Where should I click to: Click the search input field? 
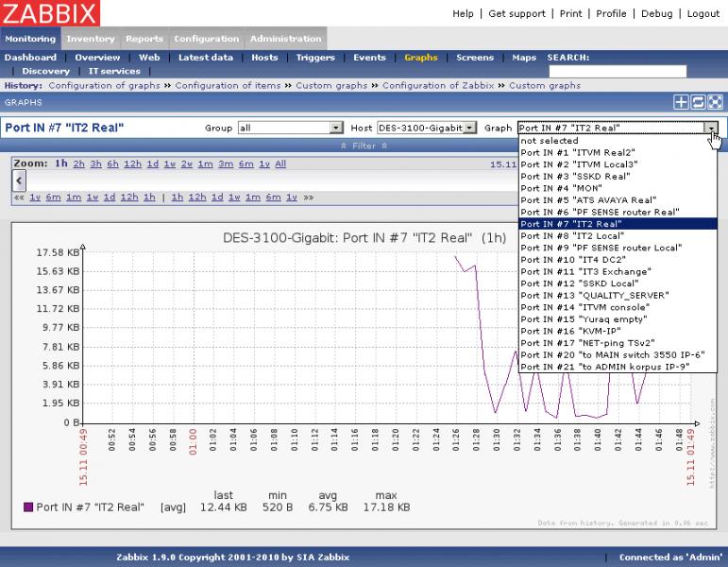tap(618, 71)
